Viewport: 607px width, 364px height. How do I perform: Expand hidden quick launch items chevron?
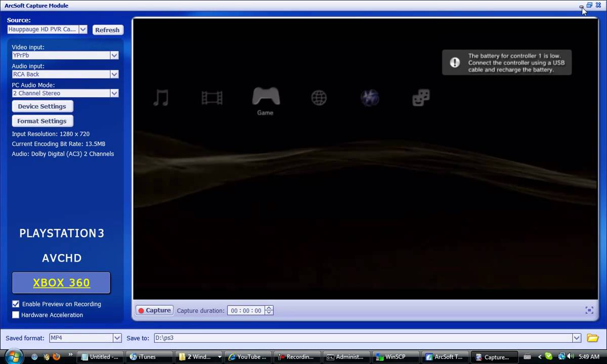(70, 354)
